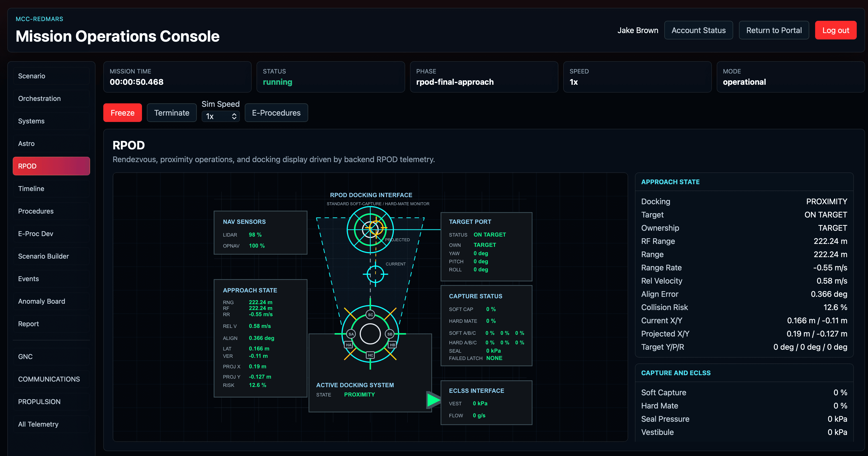Open All Telemetry in the sidebar
Screen dimensions: 868x456
click(51, 424)
